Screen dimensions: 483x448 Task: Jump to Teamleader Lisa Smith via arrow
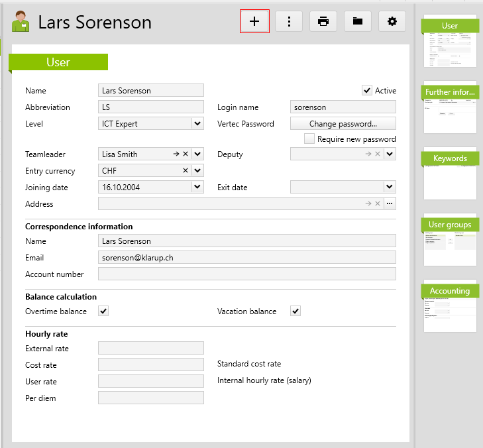point(176,154)
